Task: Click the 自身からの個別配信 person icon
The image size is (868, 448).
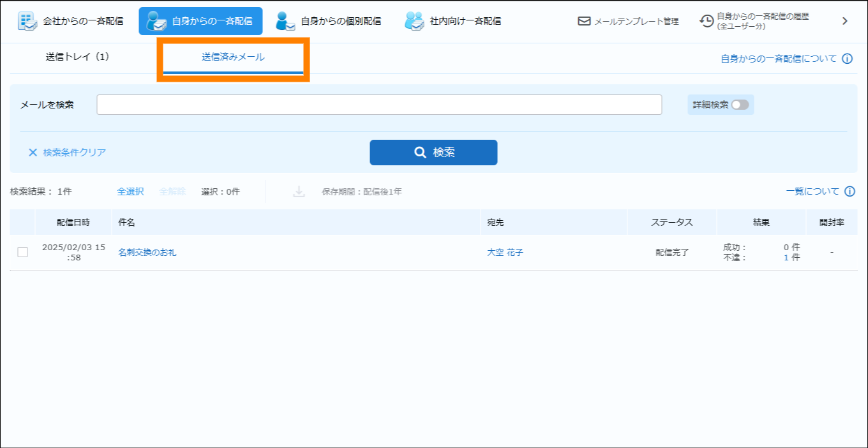Action: [x=285, y=21]
